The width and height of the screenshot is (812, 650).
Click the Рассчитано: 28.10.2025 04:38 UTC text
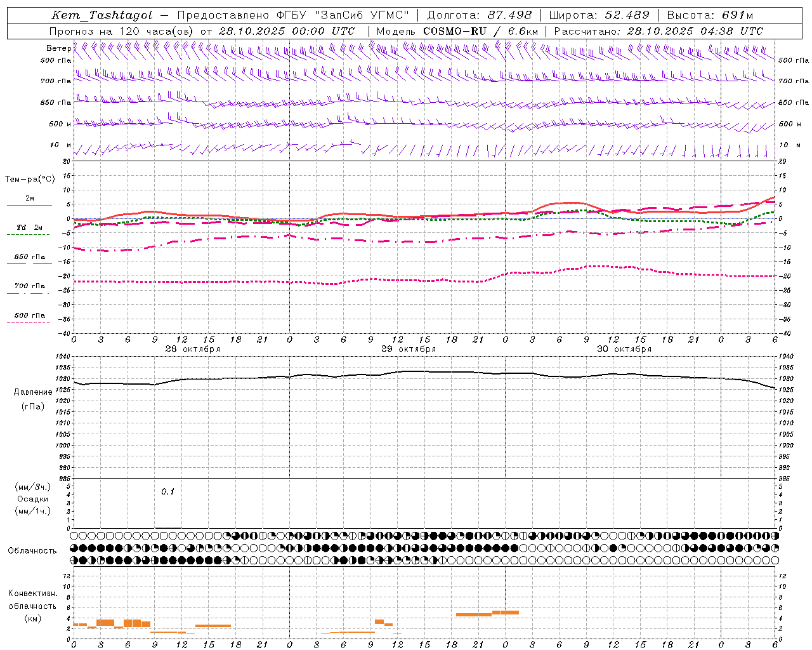tap(659, 31)
